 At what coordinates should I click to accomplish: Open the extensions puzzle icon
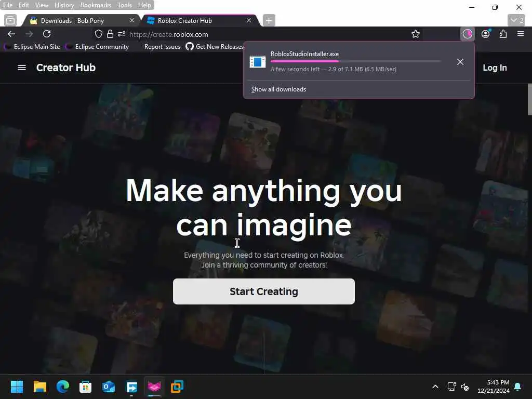coord(503,34)
